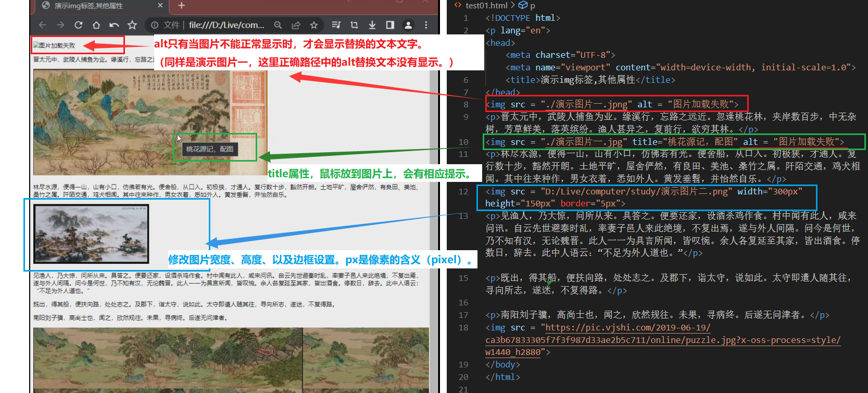Click the meta name="viewport" code line

tap(681, 68)
